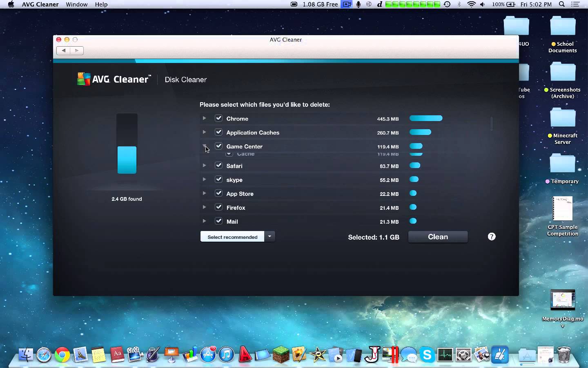588x368 pixels.
Task: Toggle the Game Center checkbox
Action: point(219,146)
